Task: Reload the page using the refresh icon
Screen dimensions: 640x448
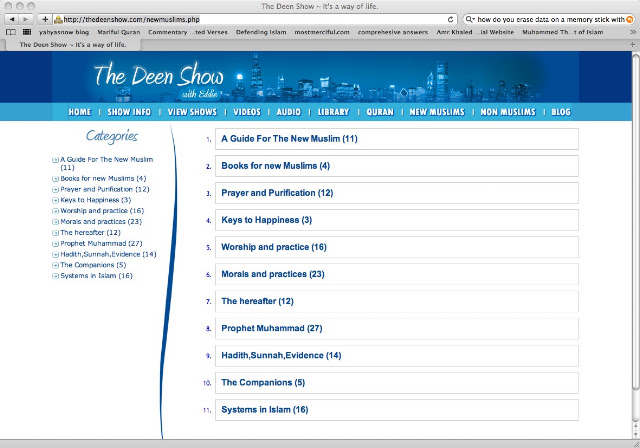Action: point(451,19)
